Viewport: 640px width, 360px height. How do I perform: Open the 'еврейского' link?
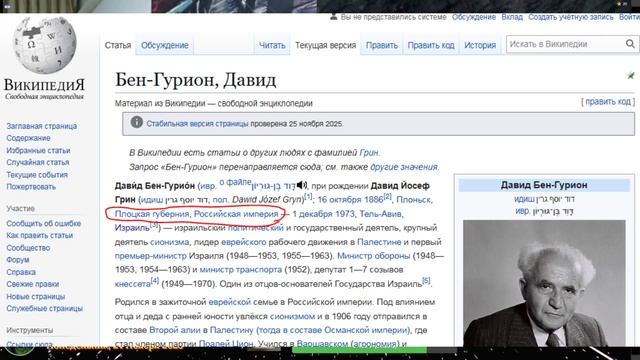click(x=243, y=242)
